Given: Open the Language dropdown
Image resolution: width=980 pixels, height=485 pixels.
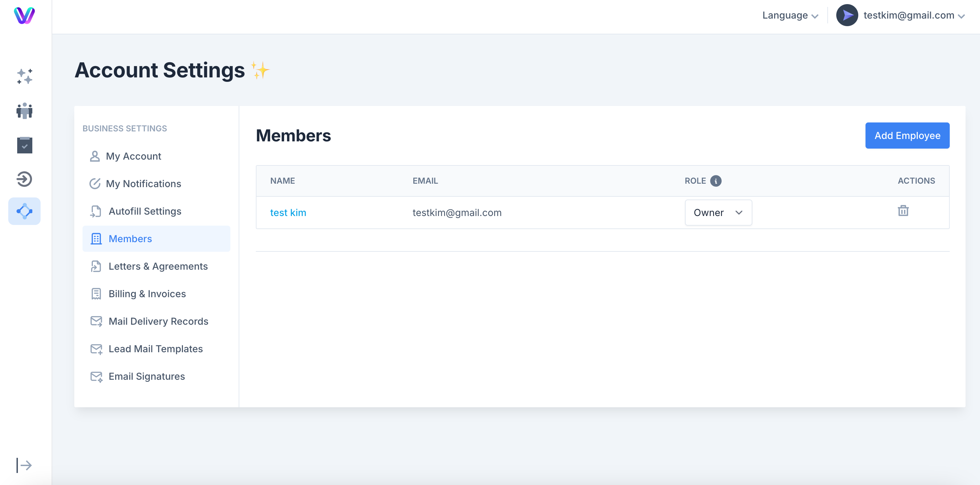Looking at the screenshot, I should click(790, 15).
